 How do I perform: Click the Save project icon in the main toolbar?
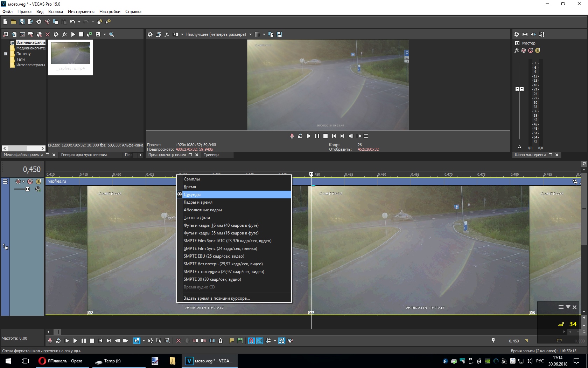tap(22, 22)
